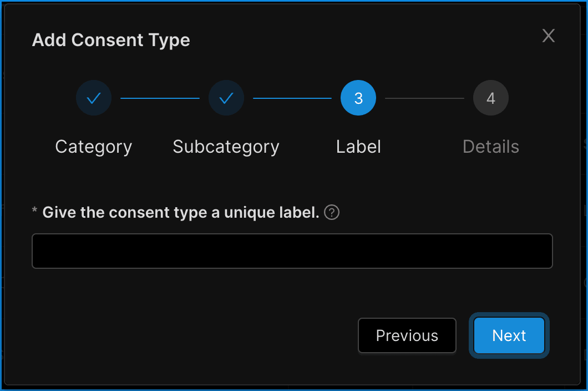This screenshot has height=391, width=588.
Task: Click the connector line between Category and Subcategory
Action: [x=160, y=98]
